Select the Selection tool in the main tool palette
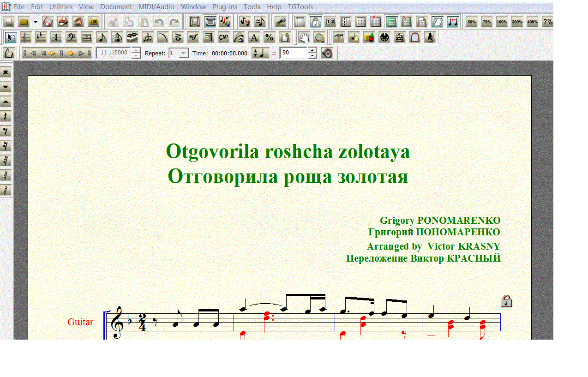Image resolution: width=588 pixels, height=377 pixels. (x=11, y=37)
